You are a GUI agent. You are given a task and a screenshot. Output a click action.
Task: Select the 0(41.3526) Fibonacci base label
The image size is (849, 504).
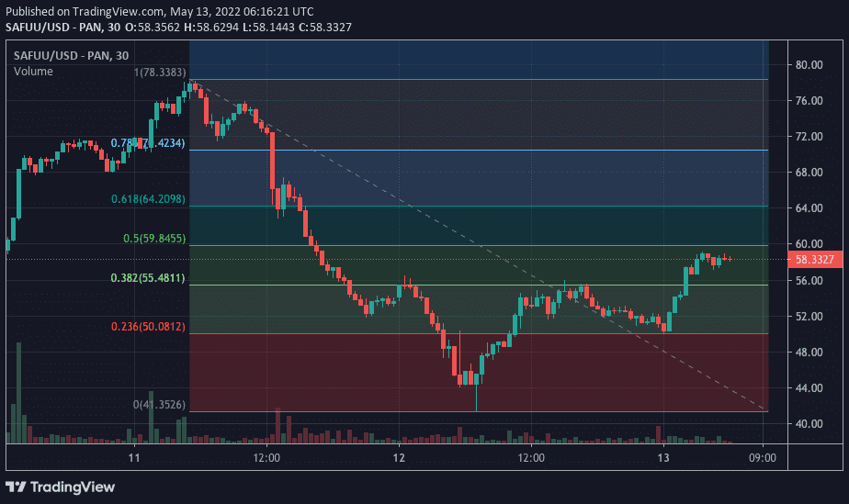[160, 405]
